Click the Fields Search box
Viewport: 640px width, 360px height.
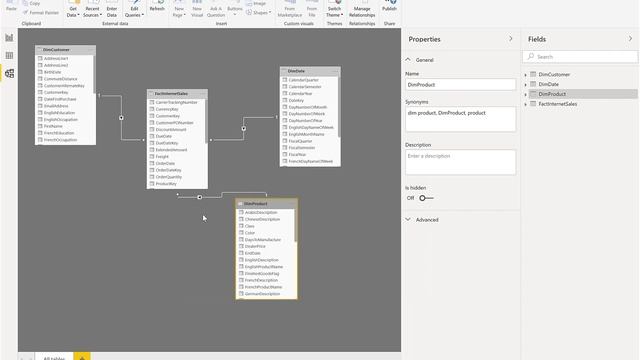point(580,57)
